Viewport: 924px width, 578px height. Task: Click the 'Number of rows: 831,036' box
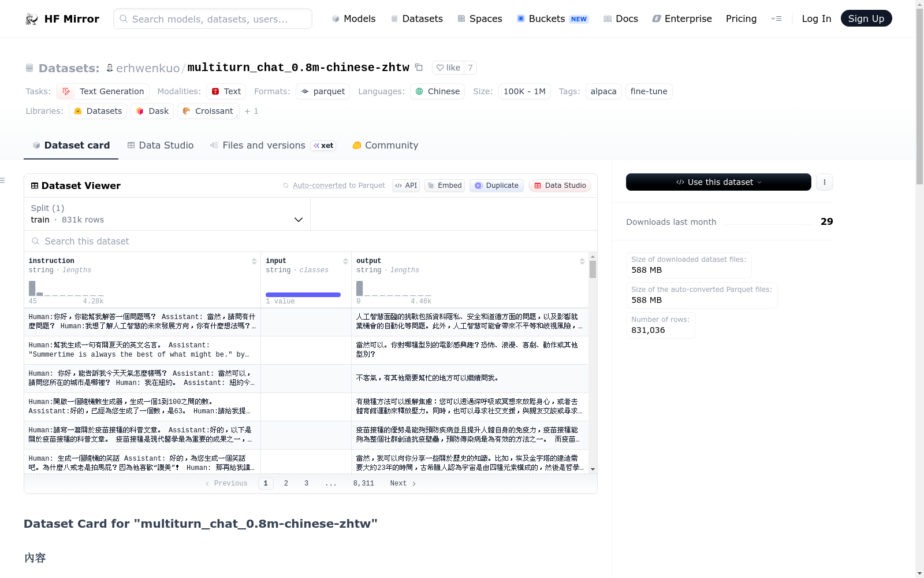point(661,325)
